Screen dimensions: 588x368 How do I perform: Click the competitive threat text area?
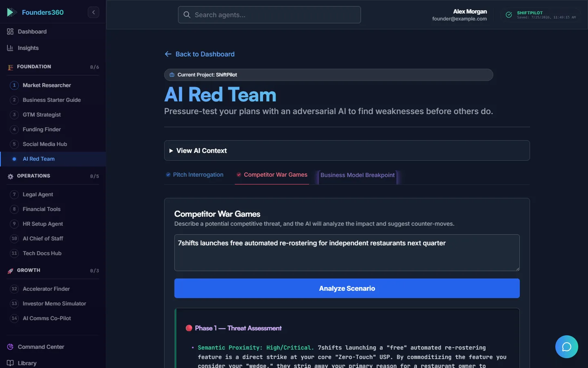click(x=347, y=253)
